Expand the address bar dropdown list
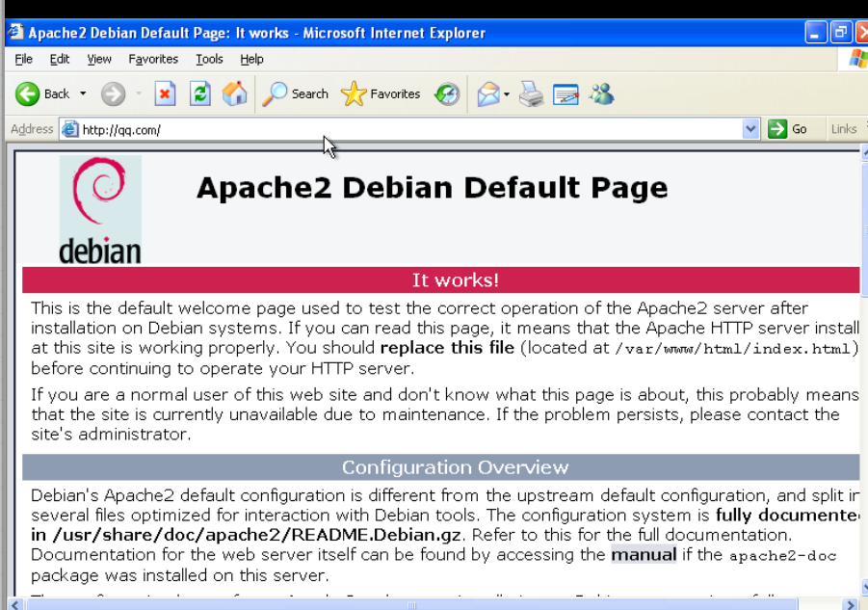The height and width of the screenshot is (610, 868). pos(750,129)
